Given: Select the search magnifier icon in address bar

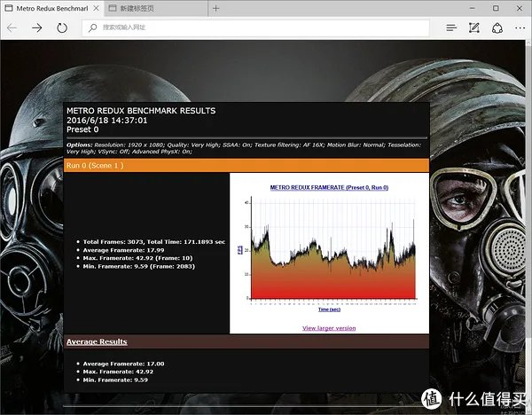Looking at the screenshot, I should coord(92,27).
